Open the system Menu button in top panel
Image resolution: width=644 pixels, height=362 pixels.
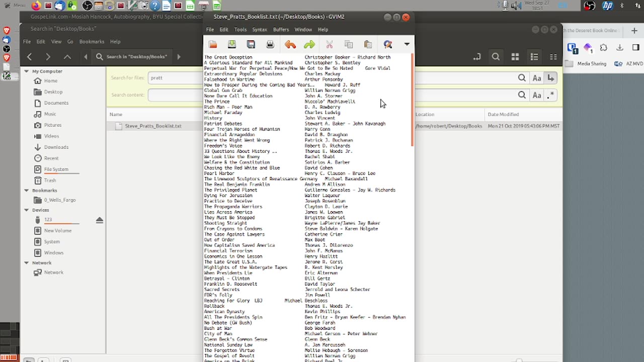[15, 6]
